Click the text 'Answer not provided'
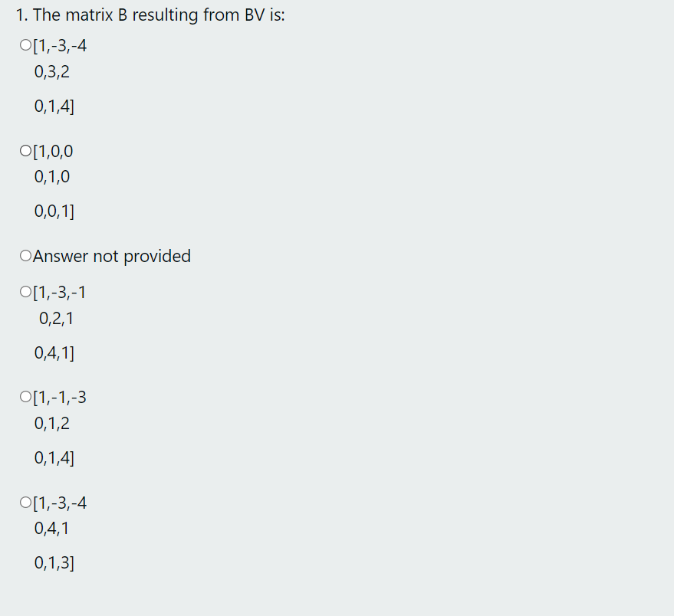Image resolution: width=674 pixels, height=616 pixels. [111, 256]
